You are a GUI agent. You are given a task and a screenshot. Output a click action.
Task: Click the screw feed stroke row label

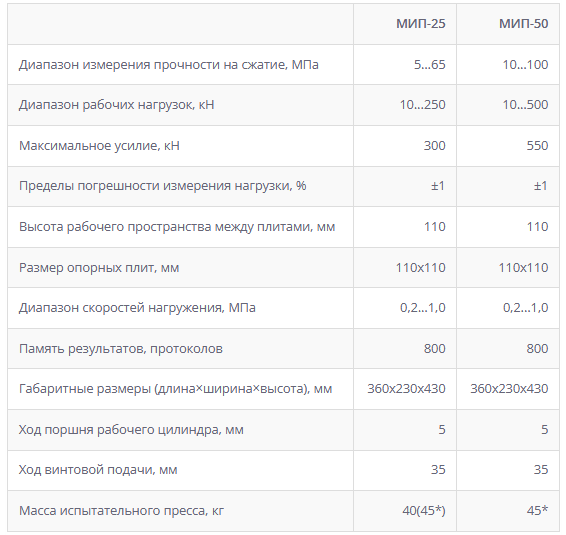tap(98, 470)
